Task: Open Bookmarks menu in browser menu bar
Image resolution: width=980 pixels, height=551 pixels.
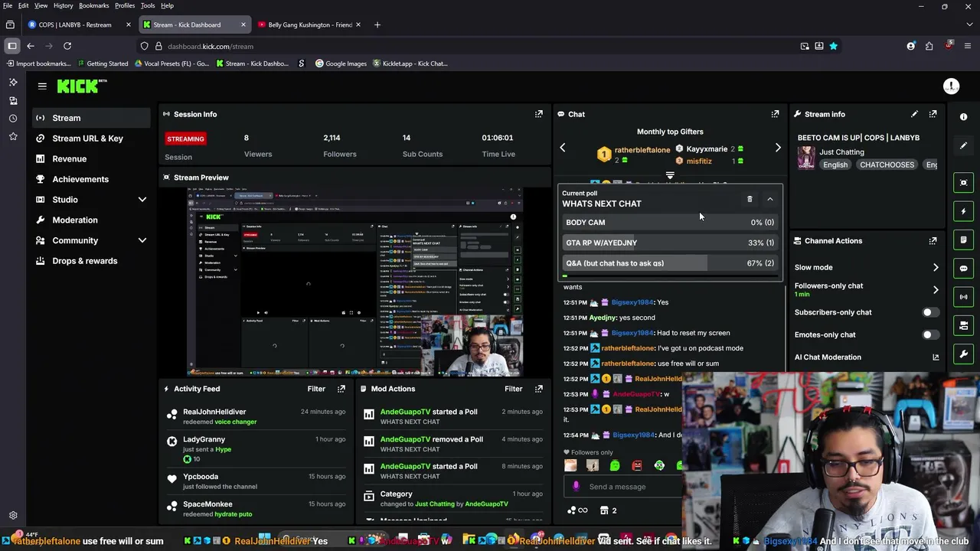Action: pos(94,5)
